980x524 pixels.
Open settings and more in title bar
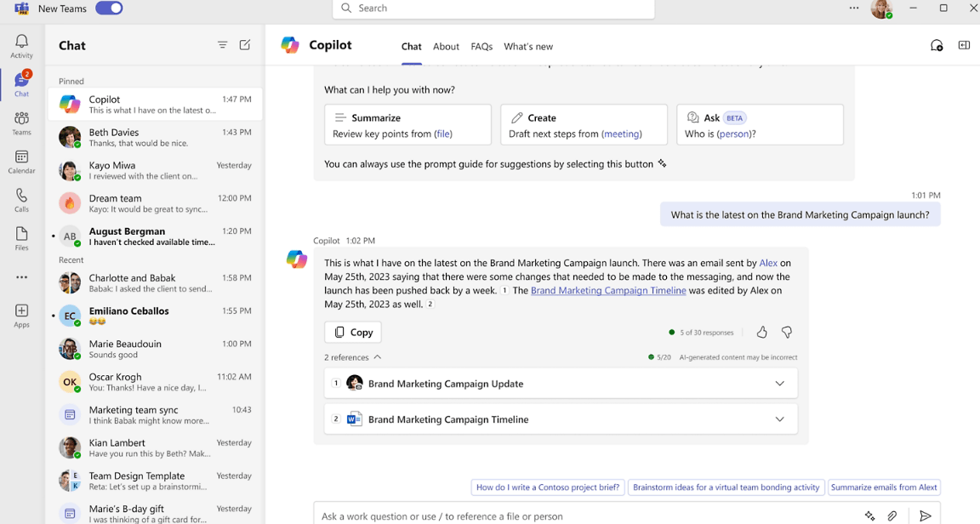tap(854, 9)
